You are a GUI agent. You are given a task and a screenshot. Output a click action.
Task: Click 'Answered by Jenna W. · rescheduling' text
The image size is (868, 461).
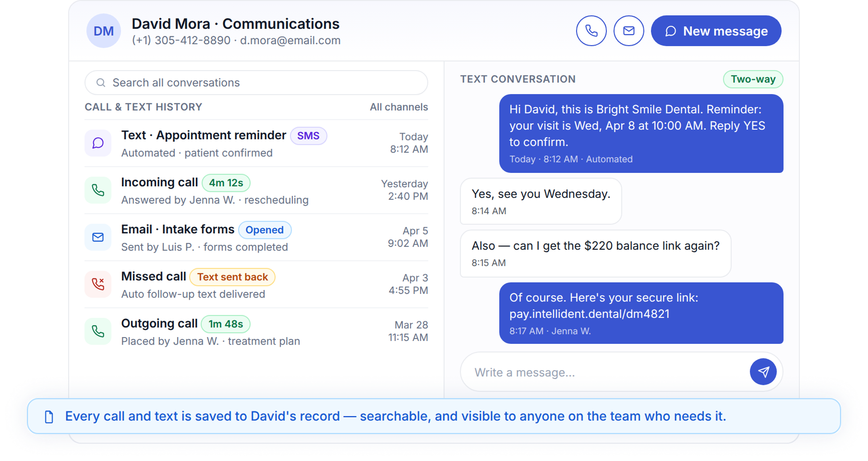[x=215, y=200]
